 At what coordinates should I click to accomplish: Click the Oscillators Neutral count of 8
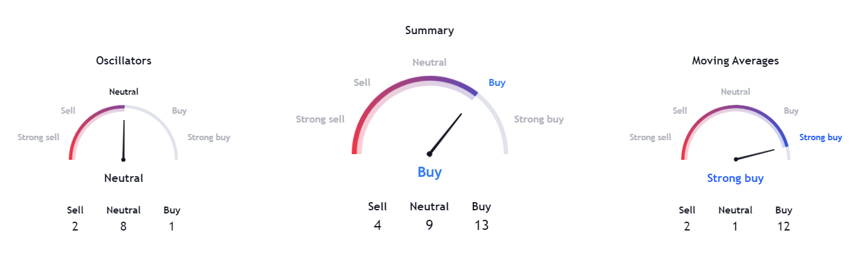pos(124,226)
